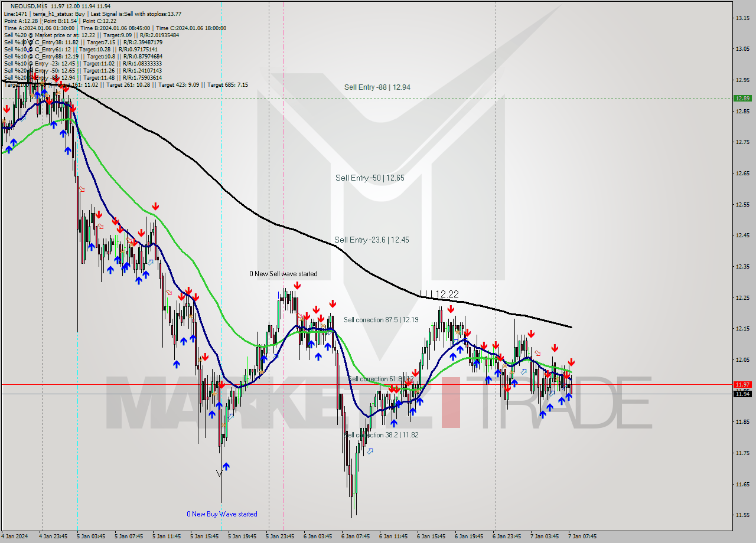Click the '5 Jan 23:45' time axis label
756x543 pixels.
[x=280, y=537]
